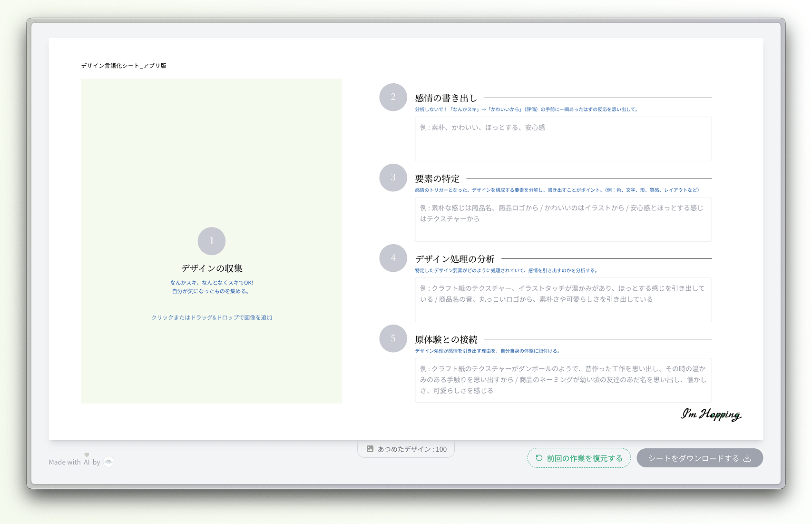The width and height of the screenshot is (812, 524).
Task: Click the download icon on シートをダウンロードする button
Action: (x=747, y=458)
